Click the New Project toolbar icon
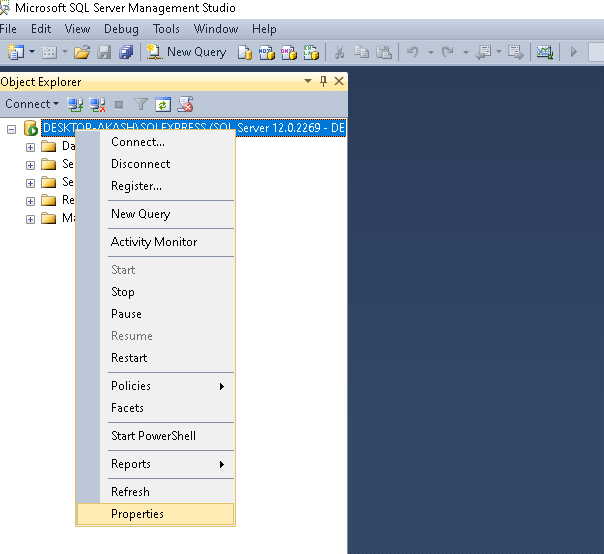This screenshot has width=604, height=554. click(x=16, y=52)
